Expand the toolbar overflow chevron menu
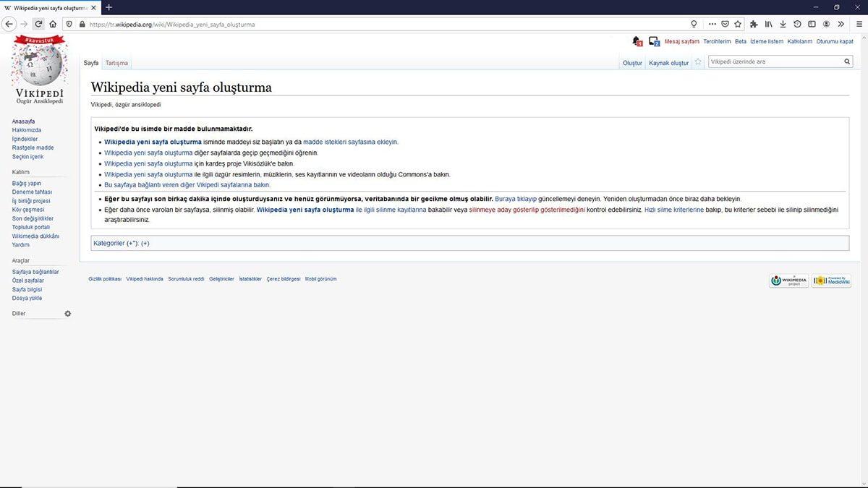Screen dimensions: 868x488 pyautogui.click(x=841, y=24)
